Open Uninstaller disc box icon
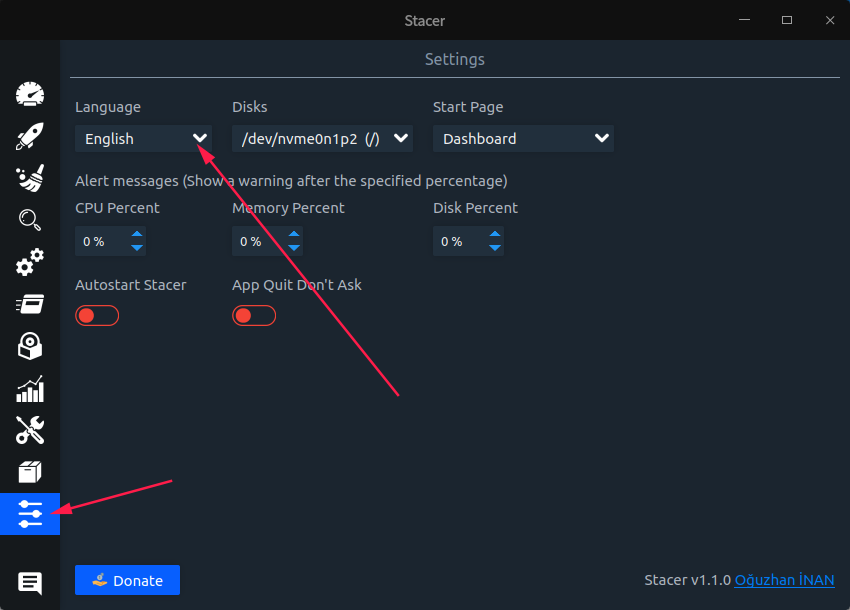The height and width of the screenshot is (610, 850). point(30,346)
